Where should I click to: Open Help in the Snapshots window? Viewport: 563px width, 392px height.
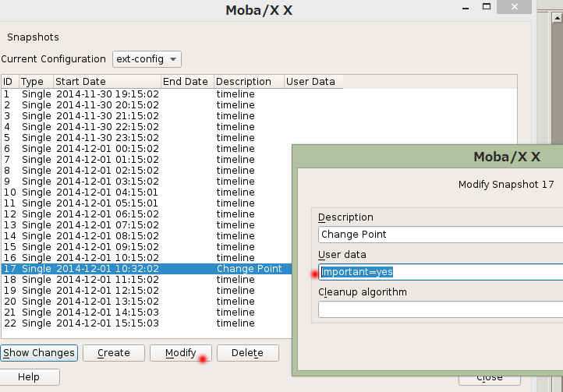[29, 377]
